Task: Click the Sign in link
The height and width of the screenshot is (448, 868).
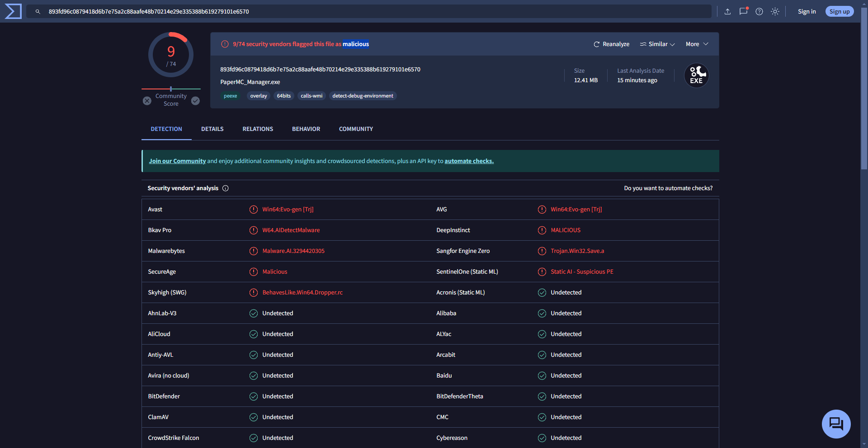Action: pyautogui.click(x=807, y=12)
